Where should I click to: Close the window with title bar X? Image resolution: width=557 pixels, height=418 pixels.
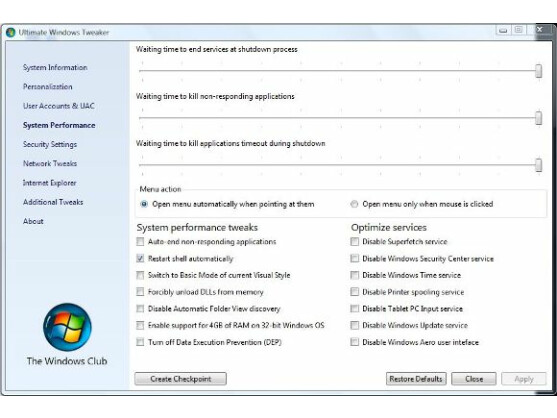(541, 30)
